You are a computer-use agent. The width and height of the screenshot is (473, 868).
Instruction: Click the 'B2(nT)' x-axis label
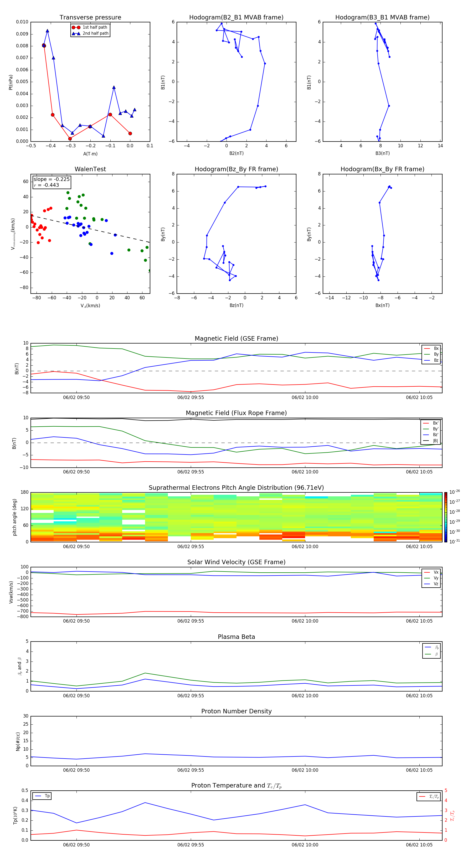pyautogui.click(x=236, y=153)
